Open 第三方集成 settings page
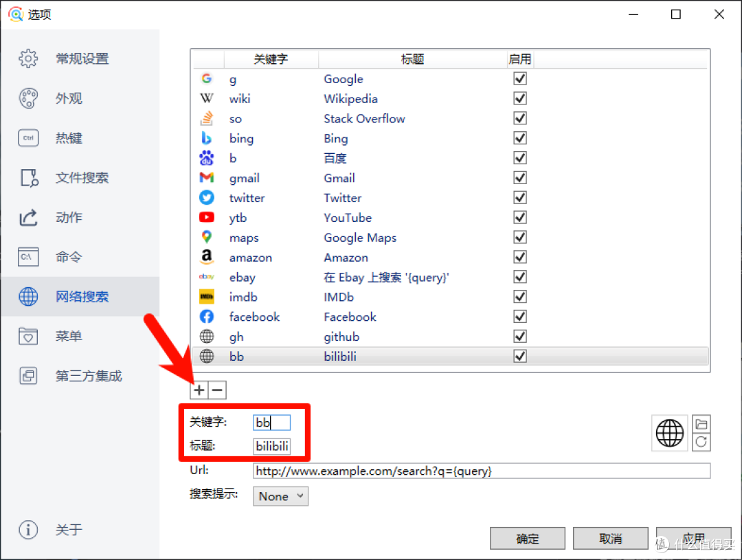 point(80,377)
